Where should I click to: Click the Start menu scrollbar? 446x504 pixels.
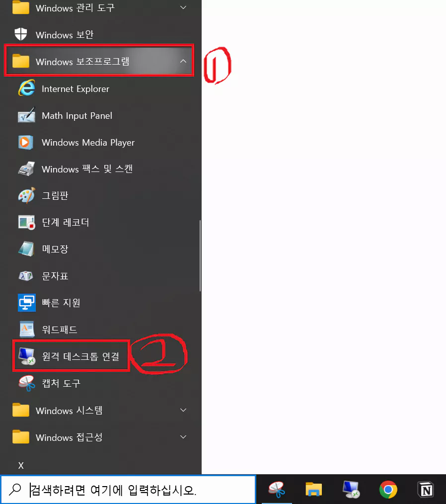point(200,253)
